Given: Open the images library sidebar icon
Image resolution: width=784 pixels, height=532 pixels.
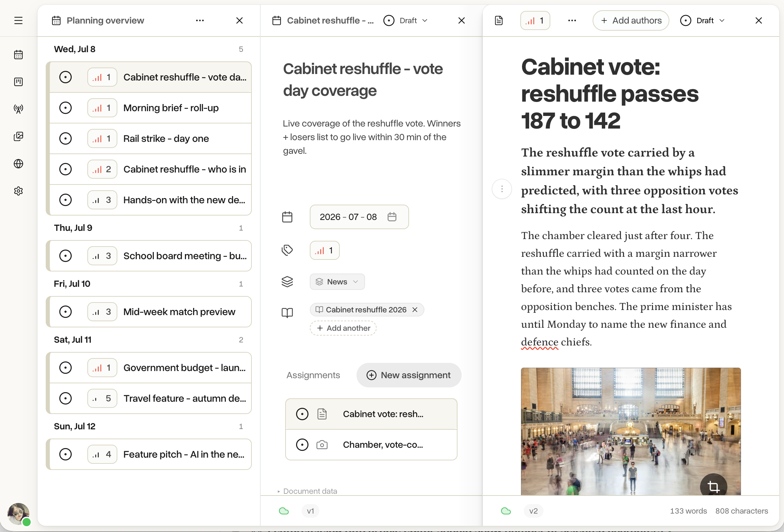Looking at the screenshot, I should coord(18,136).
